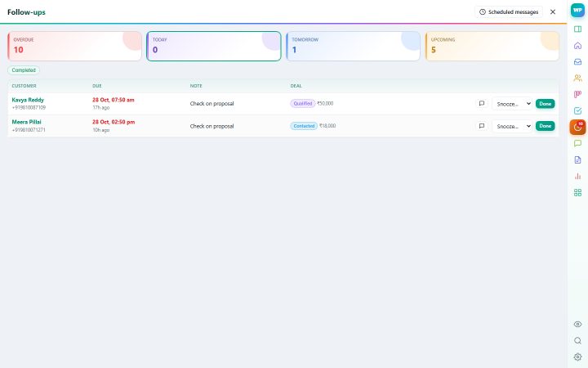Click due date 28 Oct, 07:50 am
Viewport: 588px width, 368px height.
click(x=114, y=100)
